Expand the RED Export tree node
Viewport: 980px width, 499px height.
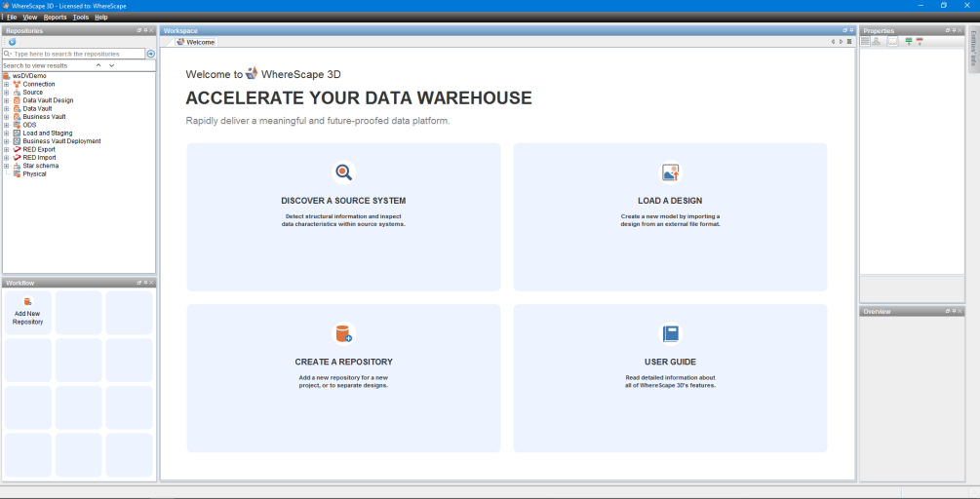coord(6,150)
